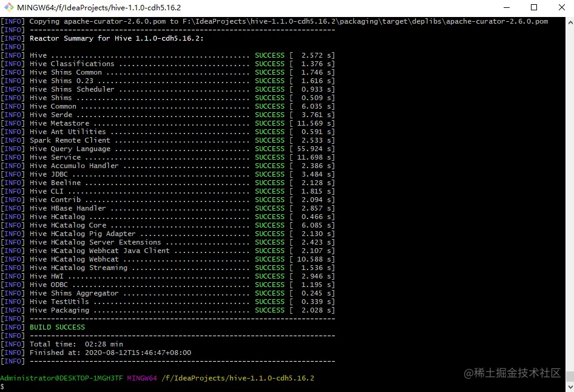This screenshot has height=392, width=574.
Task: Click the 'Hive Metastore' module name
Action: (59, 123)
